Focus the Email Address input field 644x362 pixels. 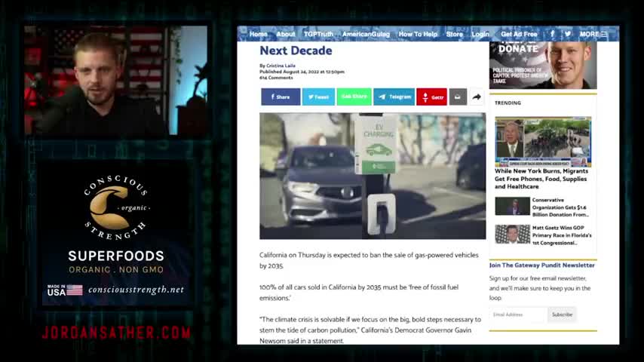[518, 314]
